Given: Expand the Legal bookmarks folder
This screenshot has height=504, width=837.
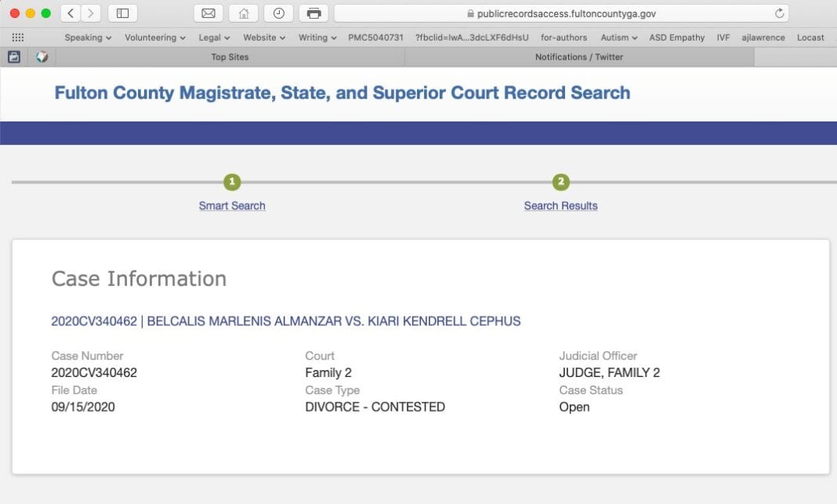Looking at the screenshot, I should point(214,38).
